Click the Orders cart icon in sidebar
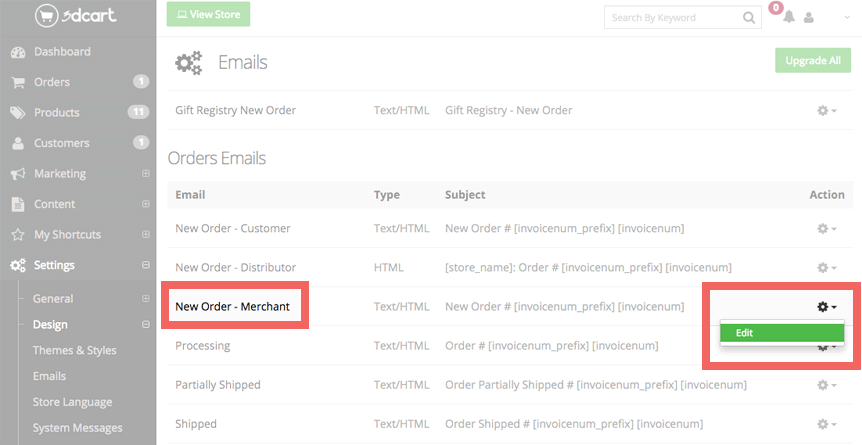 pyautogui.click(x=18, y=83)
